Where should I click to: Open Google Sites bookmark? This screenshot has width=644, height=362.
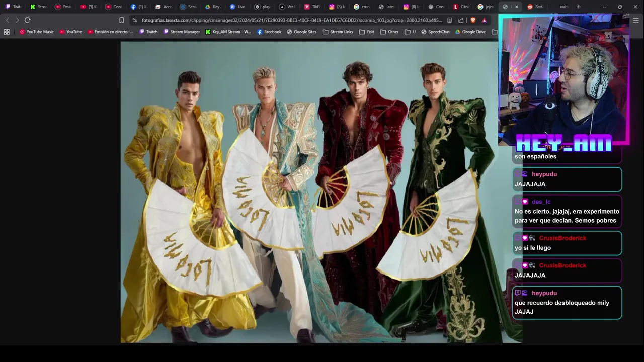[302, 32]
